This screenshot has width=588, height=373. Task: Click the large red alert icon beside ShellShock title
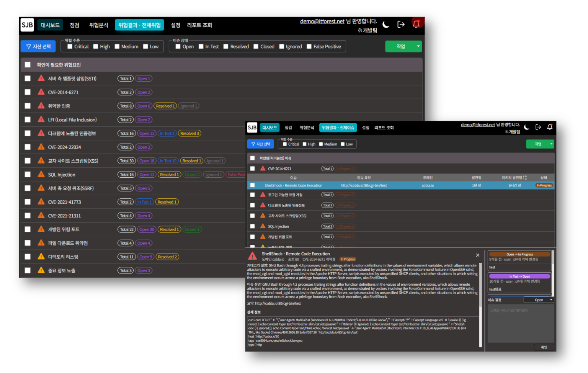click(253, 256)
